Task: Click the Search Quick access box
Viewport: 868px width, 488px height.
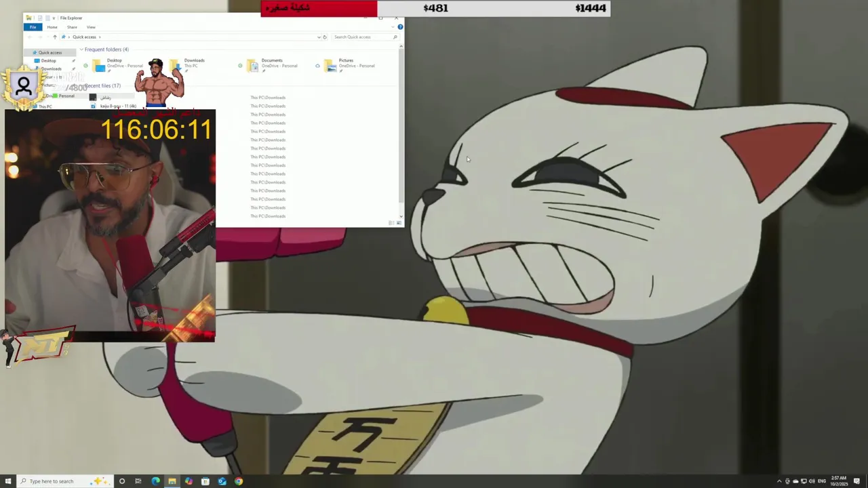Action: point(365,37)
